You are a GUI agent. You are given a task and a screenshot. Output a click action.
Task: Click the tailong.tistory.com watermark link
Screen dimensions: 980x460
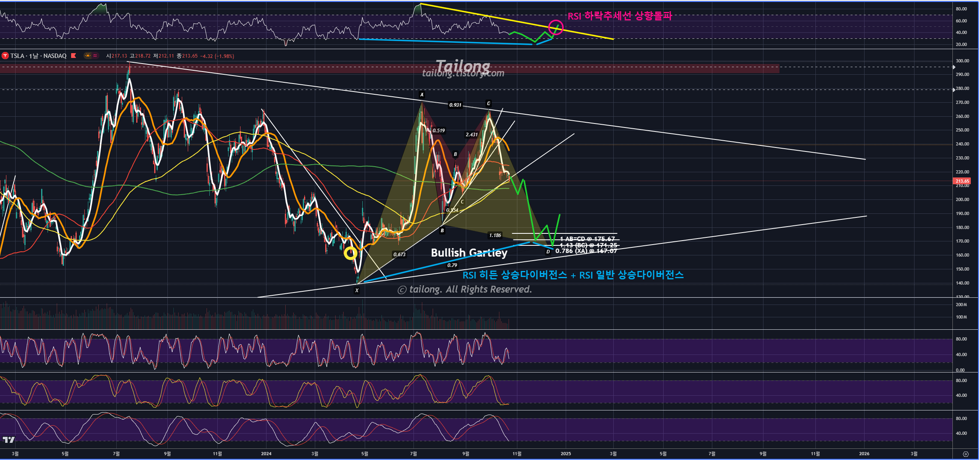pyautogui.click(x=463, y=74)
